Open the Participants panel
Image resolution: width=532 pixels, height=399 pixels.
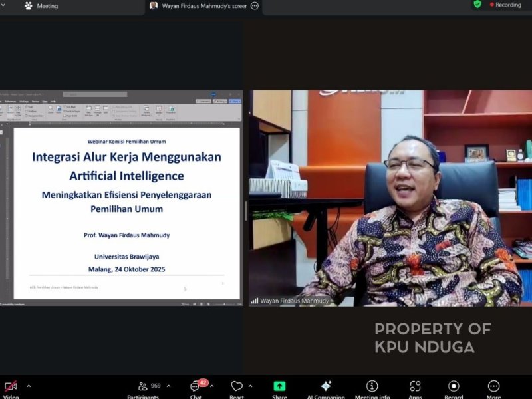(143, 386)
